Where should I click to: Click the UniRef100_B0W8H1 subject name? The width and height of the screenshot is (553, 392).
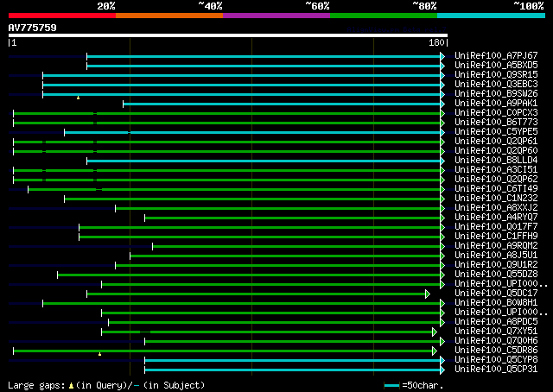coord(496,303)
